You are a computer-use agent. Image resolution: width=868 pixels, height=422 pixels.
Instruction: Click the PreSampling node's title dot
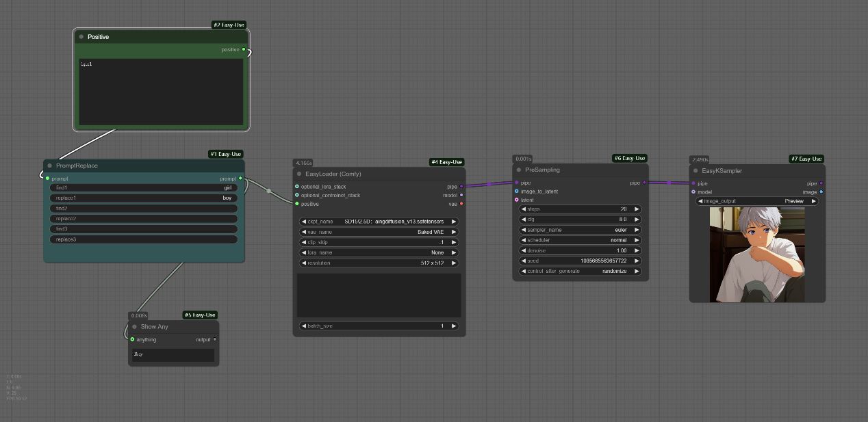(x=519, y=170)
